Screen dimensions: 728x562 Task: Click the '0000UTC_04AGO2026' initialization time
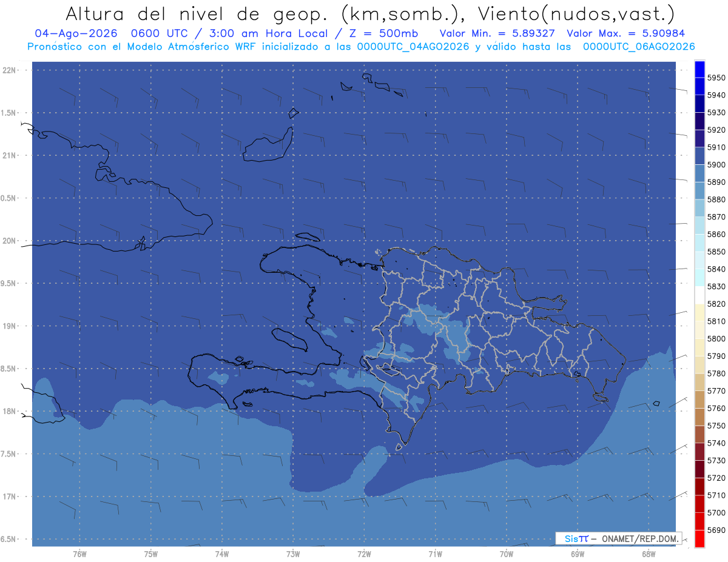coord(413,46)
